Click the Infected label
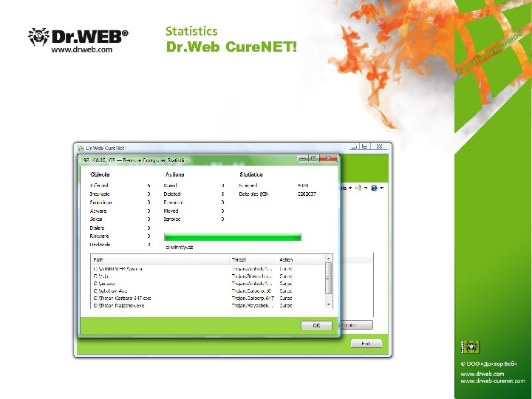 (x=99, y=185)
